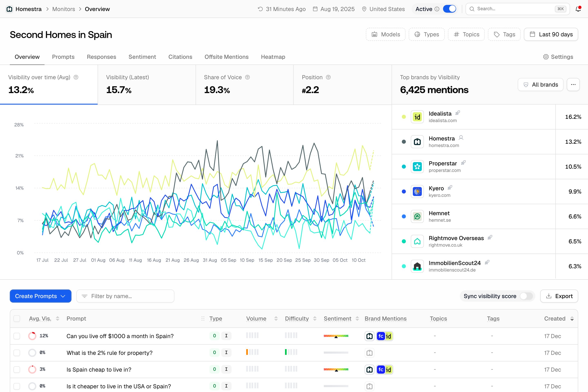Open the Topics filter
The width and height of the screenshot is (588, 392).
pyautogui.click(x=466, y=34)
